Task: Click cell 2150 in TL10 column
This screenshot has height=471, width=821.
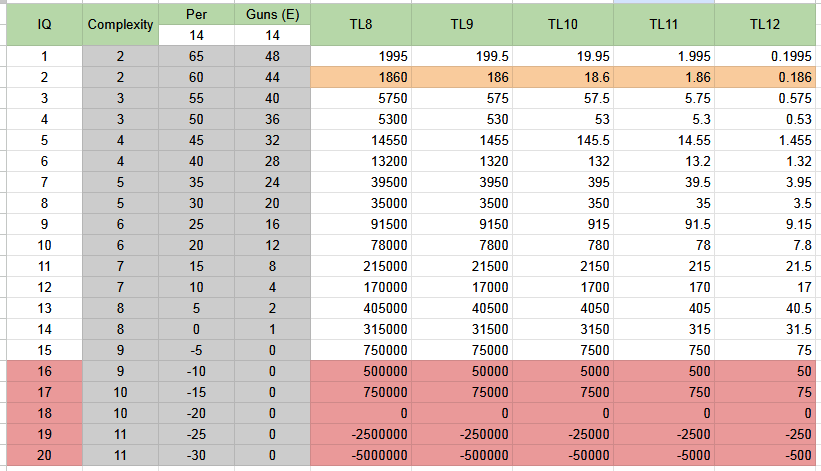Action: [563, 266]
